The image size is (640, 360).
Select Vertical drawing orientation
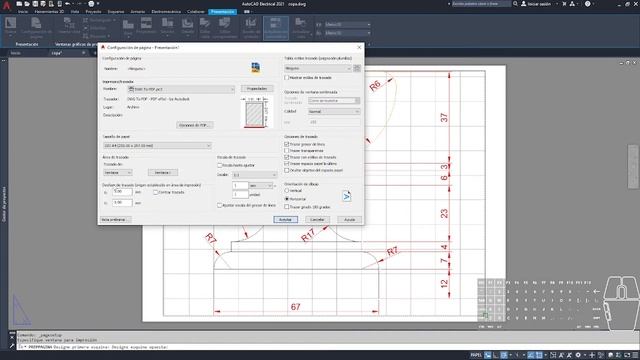click(287, 191)
